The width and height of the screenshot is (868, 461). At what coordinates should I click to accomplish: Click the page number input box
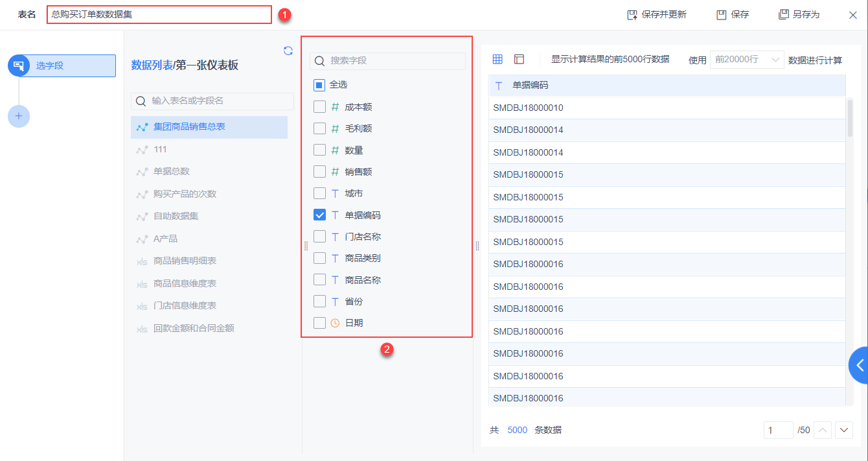pyautogui.click(x=778, y=430)
